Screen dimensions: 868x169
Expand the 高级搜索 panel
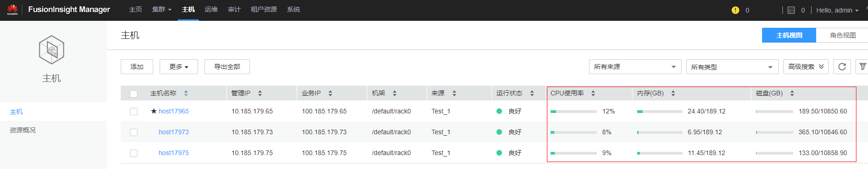[806, 67]
